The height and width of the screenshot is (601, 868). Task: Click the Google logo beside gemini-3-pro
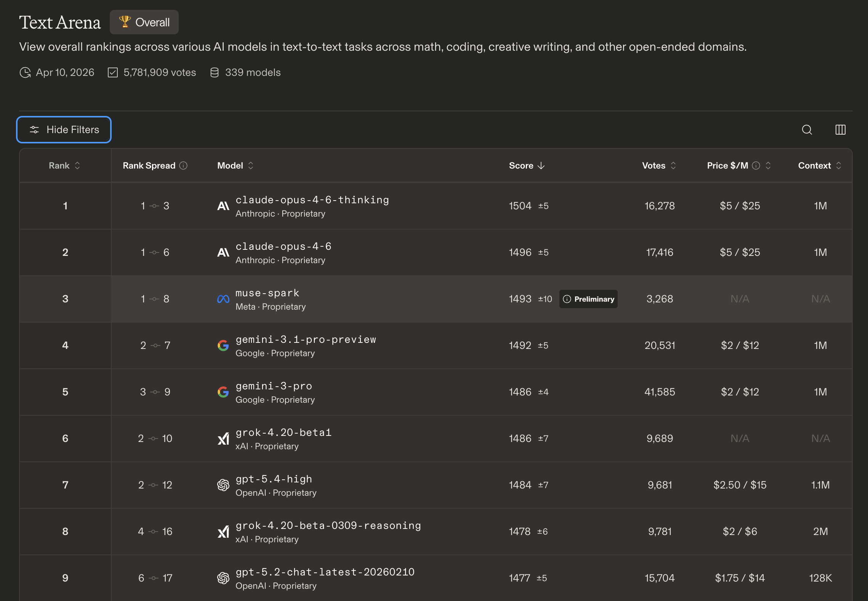(x=223, y=392)
